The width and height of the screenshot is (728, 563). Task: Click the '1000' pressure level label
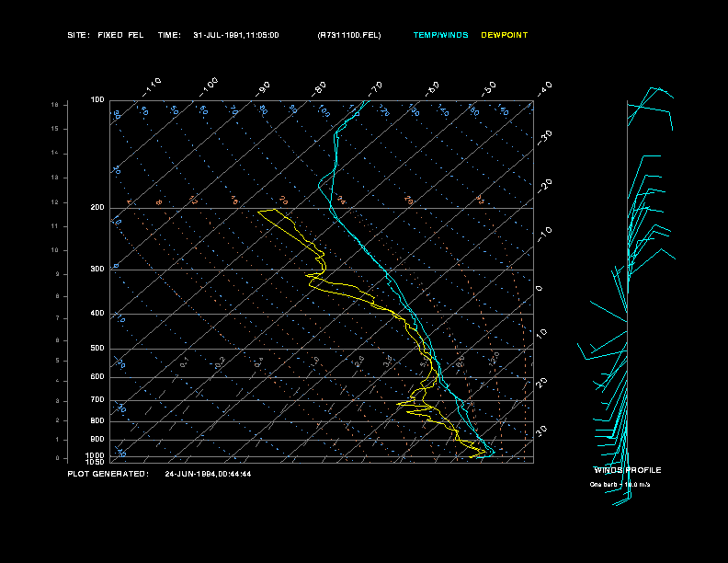tap(96, 455)
